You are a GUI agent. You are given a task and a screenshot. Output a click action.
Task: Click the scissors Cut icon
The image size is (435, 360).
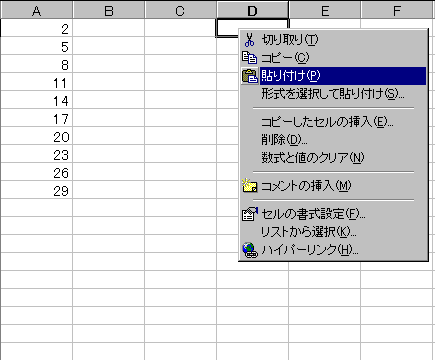(x=249, y=40)
